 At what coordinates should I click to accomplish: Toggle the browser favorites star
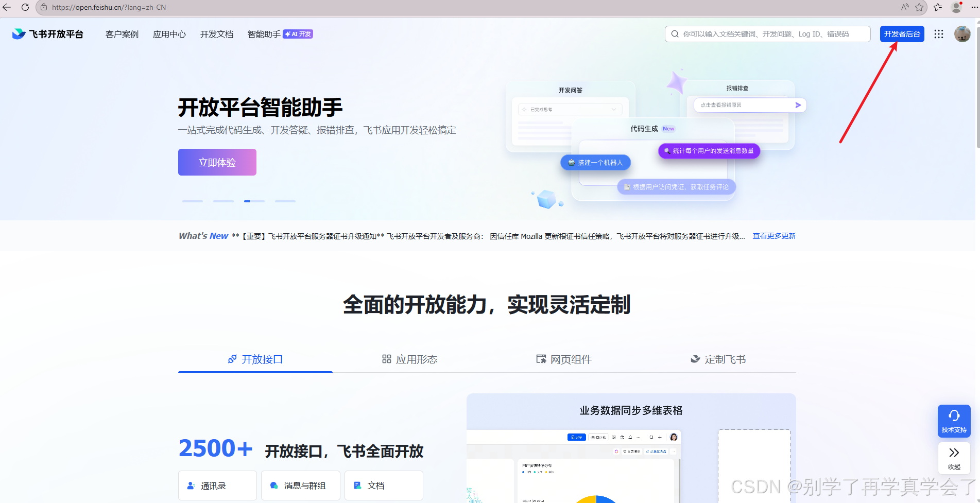point(920,7)
